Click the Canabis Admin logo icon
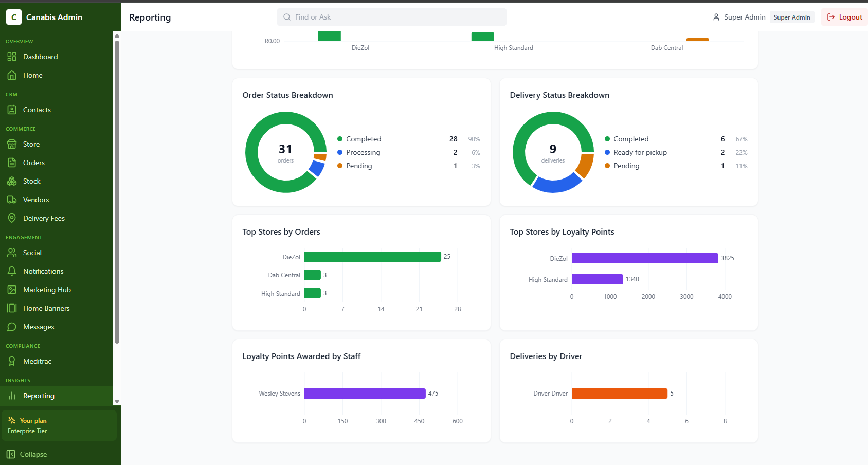Viewport: 868px width, 465px height. pyautogui.click(x=14, y=17)
